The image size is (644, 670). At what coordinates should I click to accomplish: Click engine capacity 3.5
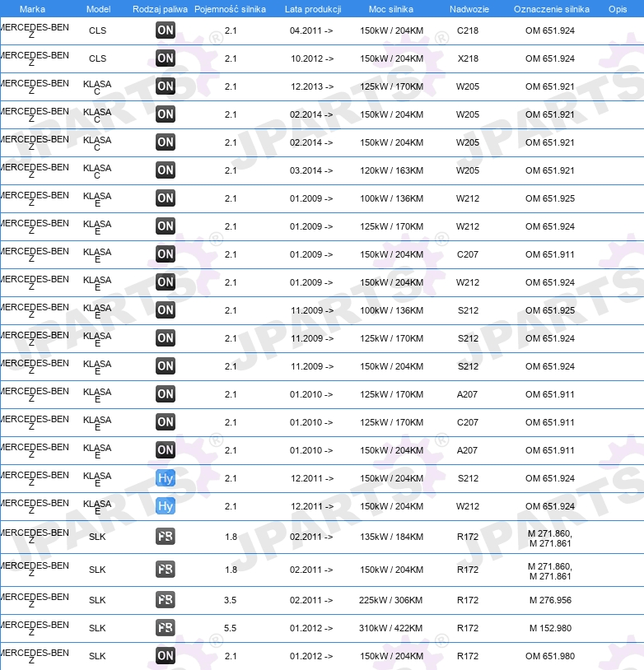(230, 600)
